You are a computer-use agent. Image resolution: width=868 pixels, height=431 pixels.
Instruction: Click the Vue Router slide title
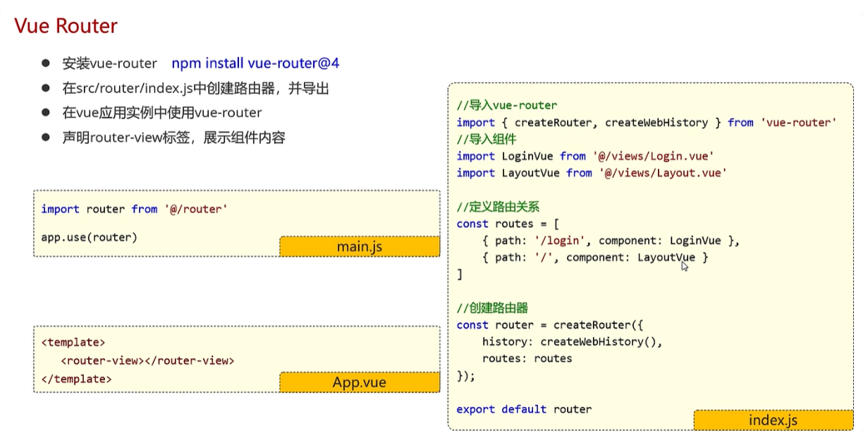pos(66,26)
